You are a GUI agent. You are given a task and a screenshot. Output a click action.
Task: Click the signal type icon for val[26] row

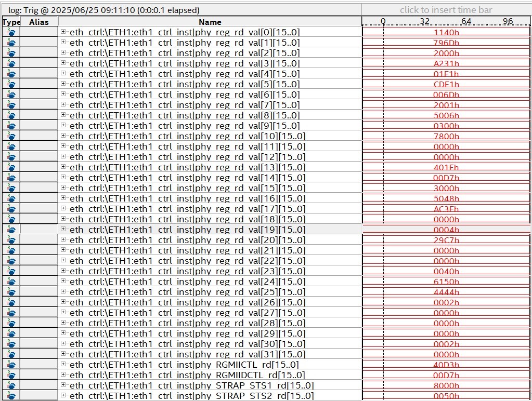point(11,302)
